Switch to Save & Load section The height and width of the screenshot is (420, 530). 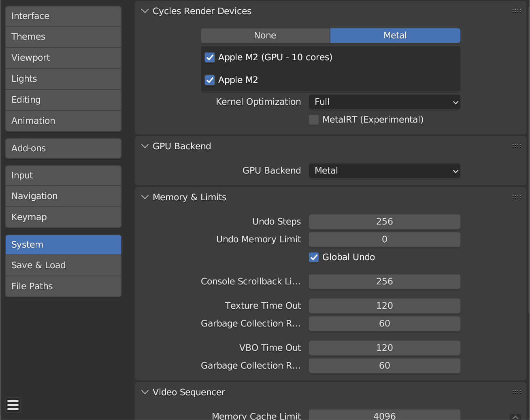click(x=64, y=265)
